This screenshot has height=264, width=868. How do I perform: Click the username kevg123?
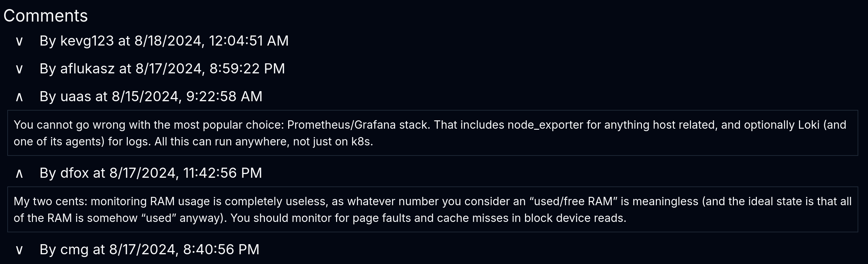click(87, 41)
